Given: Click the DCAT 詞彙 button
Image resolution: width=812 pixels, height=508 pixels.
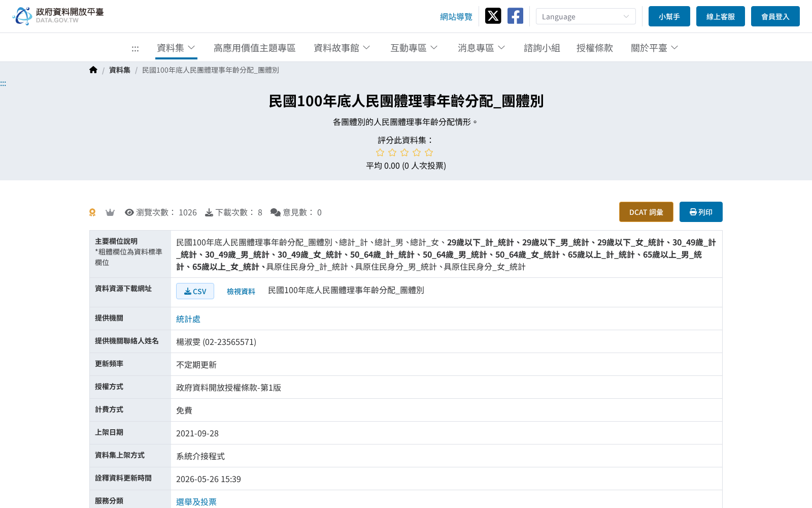Looking at the screenshot, I should pyautogui.click(x=646, y=212).
